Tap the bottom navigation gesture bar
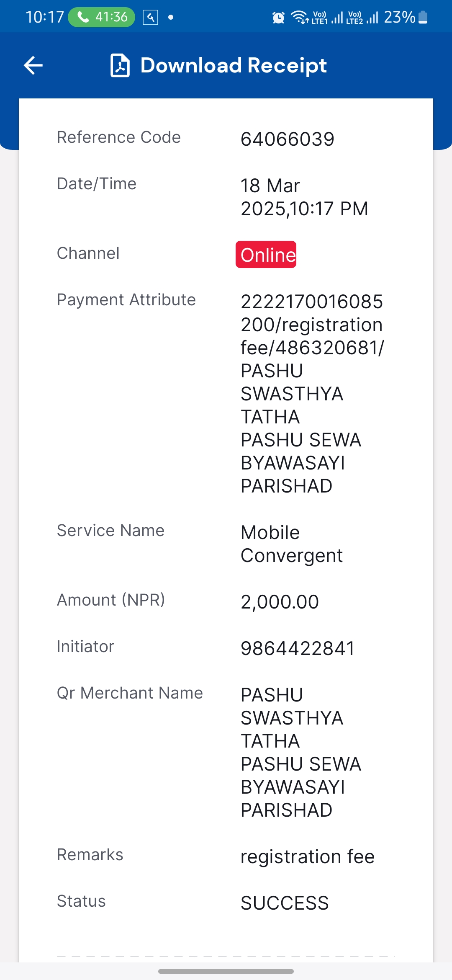Viewport: 452px width, 980px height. [x=226, y=971]
